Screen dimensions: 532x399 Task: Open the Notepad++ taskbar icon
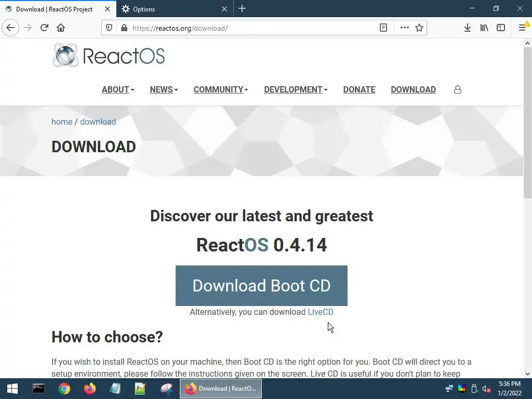click(x=140, y=389)
